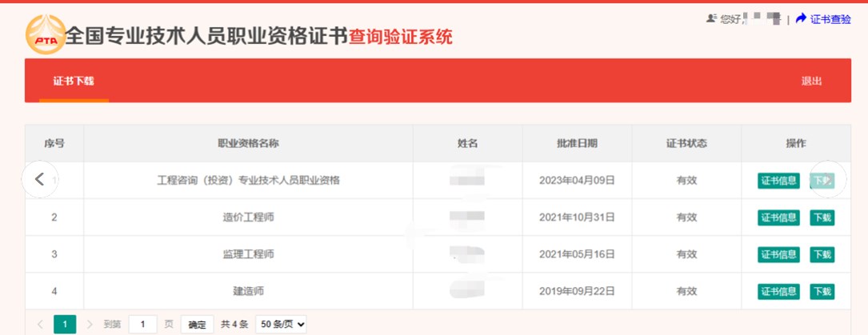
Task: View 证书信息 for 造价工程师
Action: click(778, 217)
